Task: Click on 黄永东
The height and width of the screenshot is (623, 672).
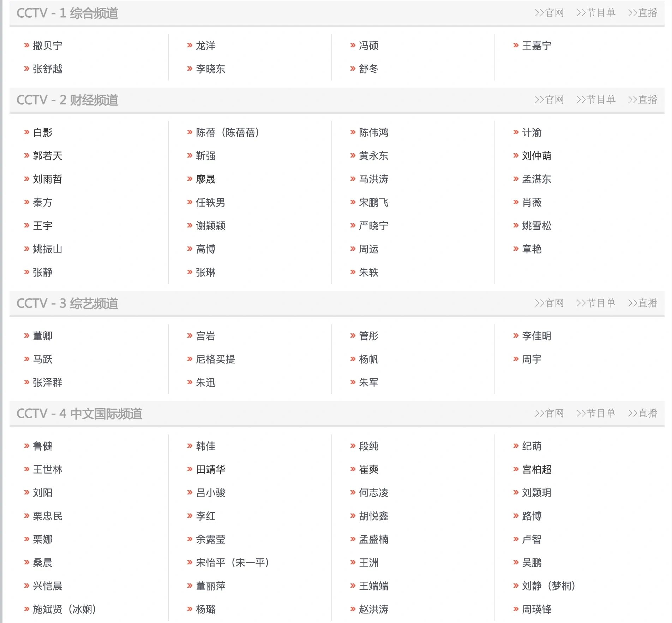Action: (374, 156)
